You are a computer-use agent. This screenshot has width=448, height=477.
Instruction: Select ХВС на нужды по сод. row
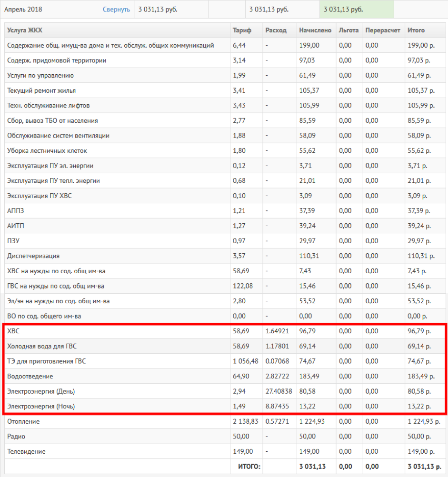pos(225,271)
